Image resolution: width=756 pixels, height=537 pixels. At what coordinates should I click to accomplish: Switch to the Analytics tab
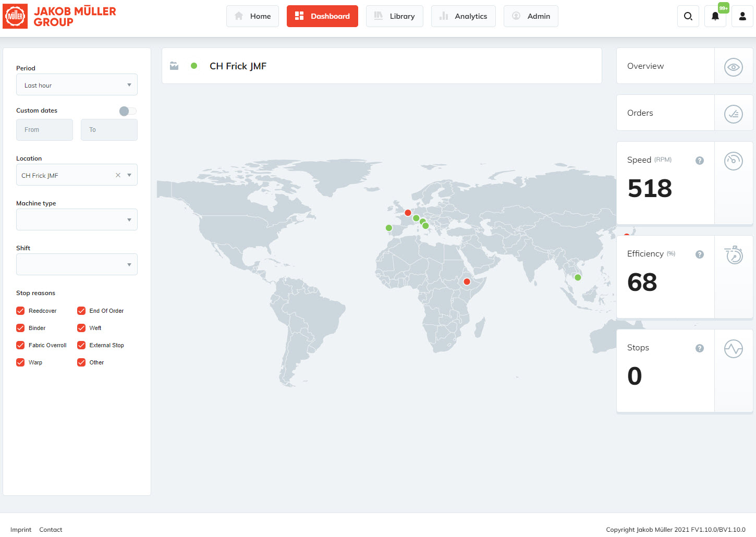tap(464, 16)
